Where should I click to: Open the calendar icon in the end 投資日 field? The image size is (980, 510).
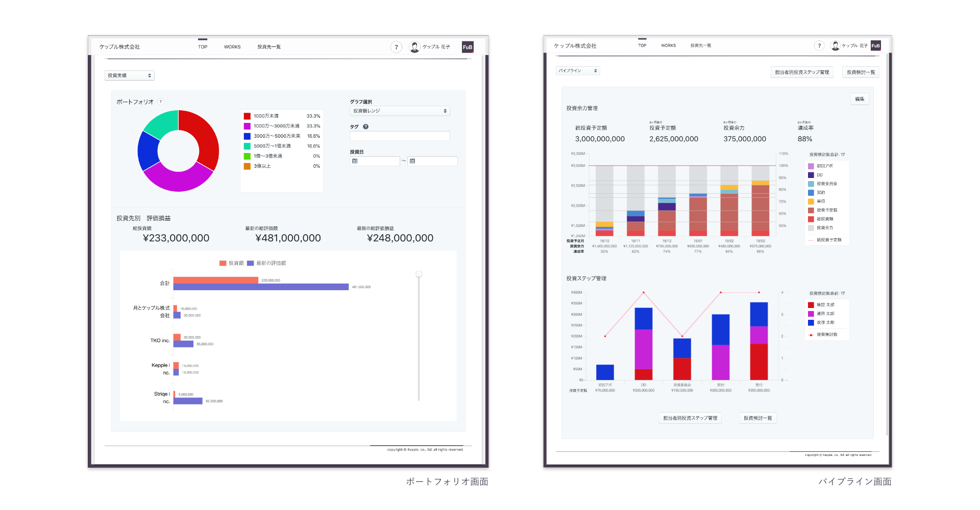click(x=412, y=161)
